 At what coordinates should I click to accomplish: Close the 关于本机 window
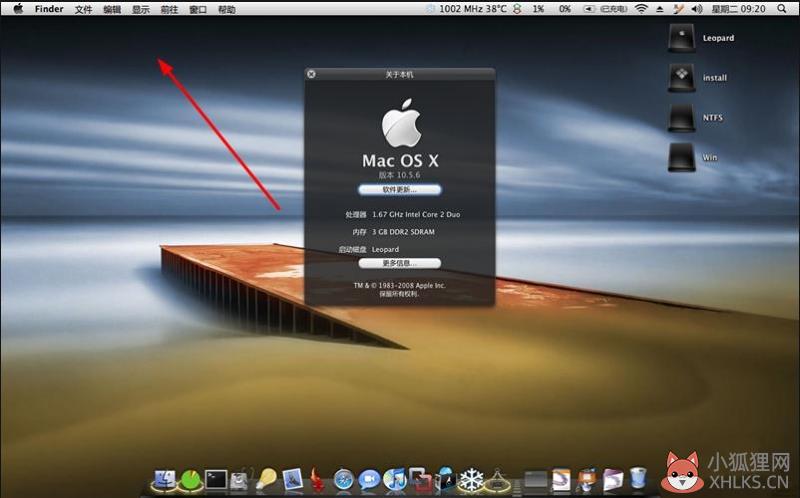coord(311,74)
